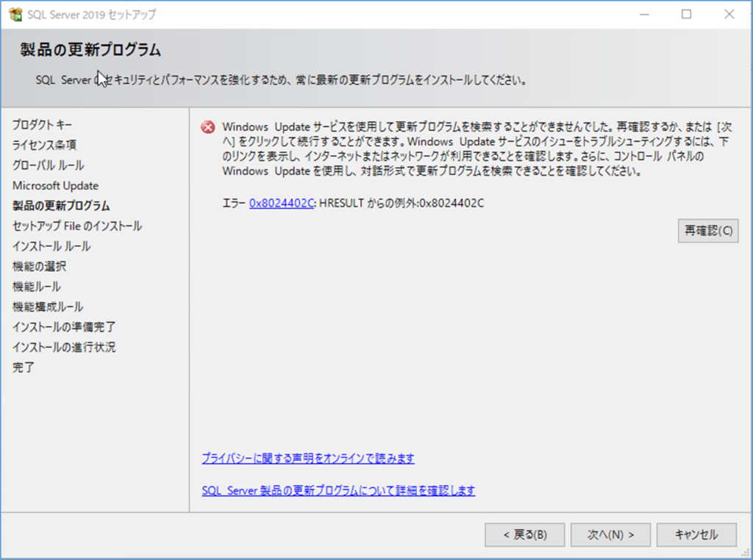Select the インストール ルール step

51,246
